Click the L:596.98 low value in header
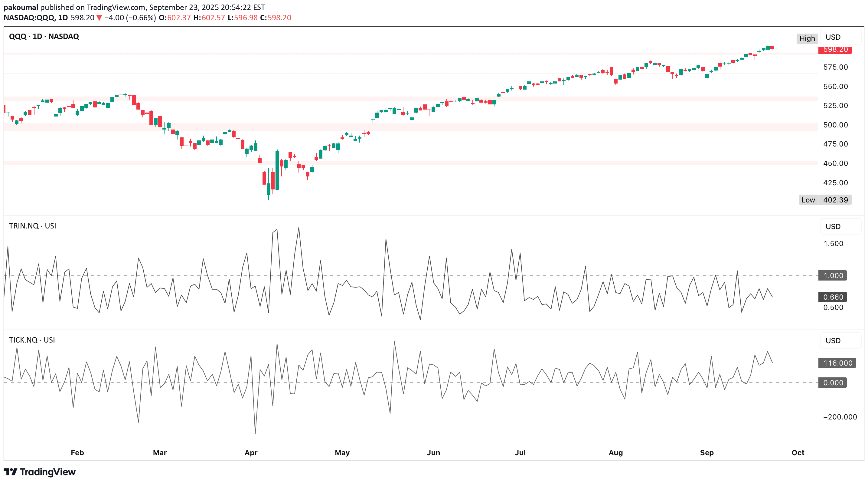The width and height of the screenshot is (868, 483). pos(243,18)
